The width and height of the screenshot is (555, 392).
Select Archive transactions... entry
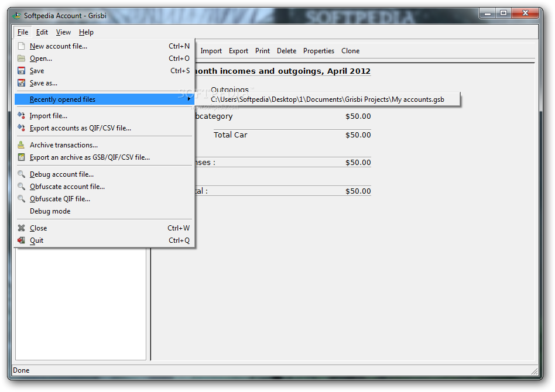tap(104, 145)
